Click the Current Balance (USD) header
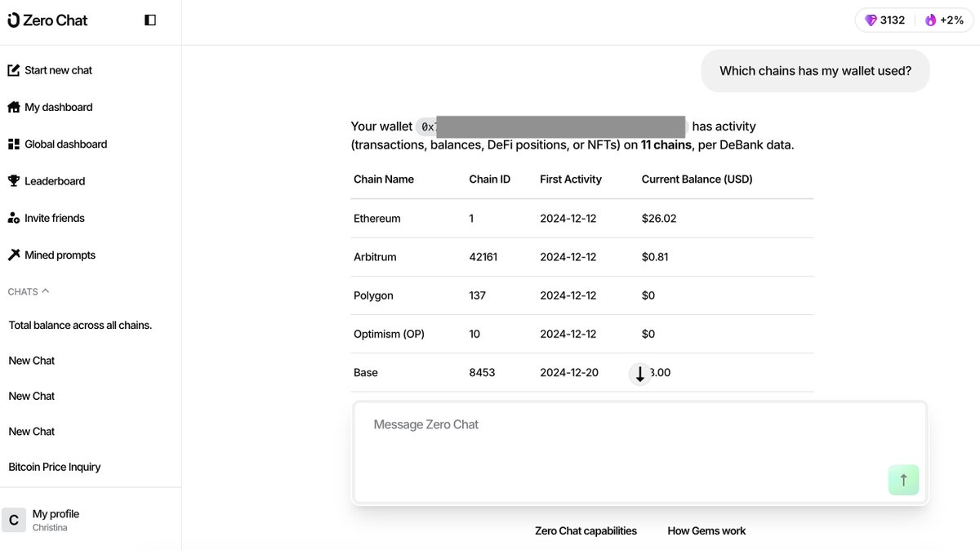 [697, 180]
